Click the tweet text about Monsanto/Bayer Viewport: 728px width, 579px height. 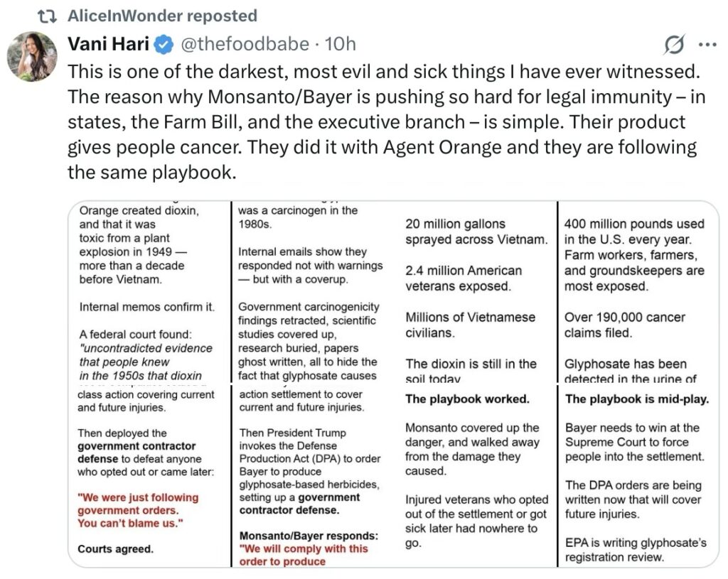384,122
